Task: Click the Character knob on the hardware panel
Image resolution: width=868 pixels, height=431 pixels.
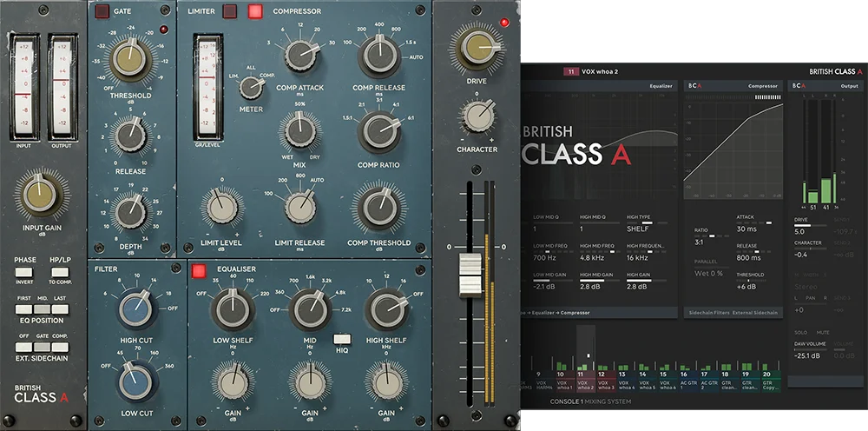Action: (x=477, y=117)
